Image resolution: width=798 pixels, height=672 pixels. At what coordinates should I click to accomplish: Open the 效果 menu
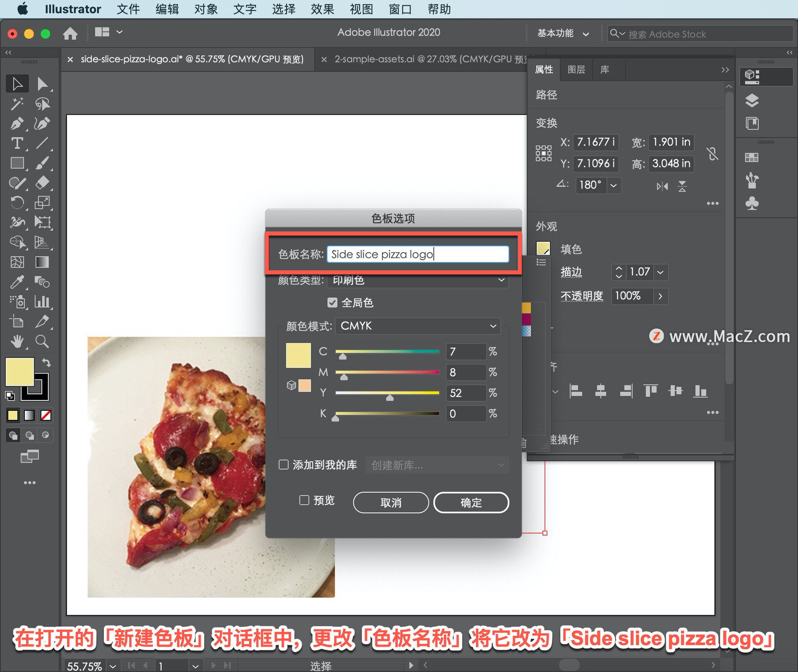coord(322,9)
